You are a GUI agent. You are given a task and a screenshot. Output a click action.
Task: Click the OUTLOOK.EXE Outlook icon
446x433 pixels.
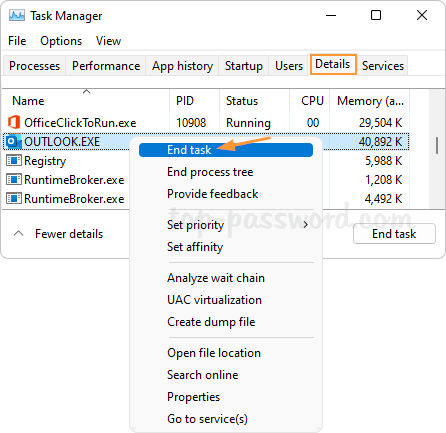13,141
